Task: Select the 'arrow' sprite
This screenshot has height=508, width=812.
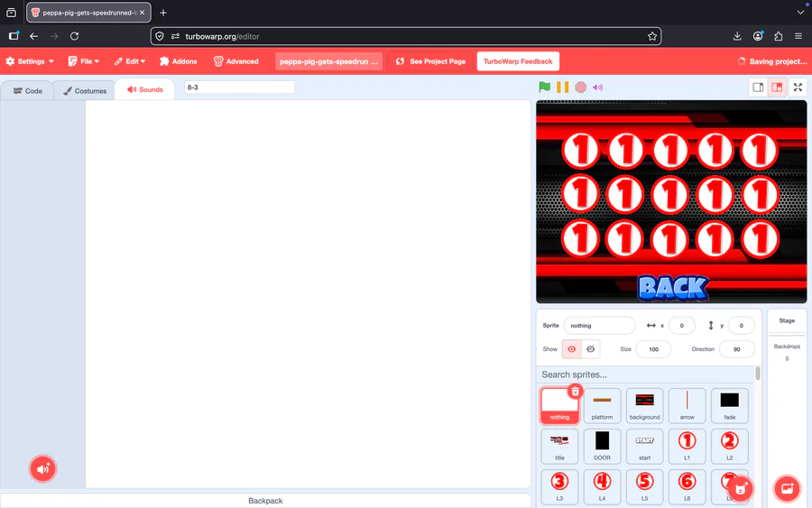Action: (x=687, y=405)
